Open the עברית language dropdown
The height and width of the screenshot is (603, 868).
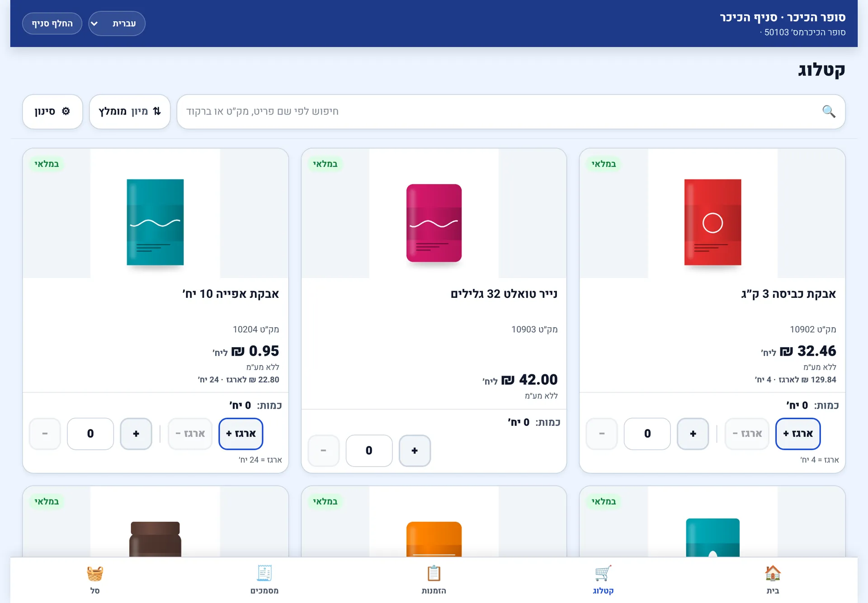(117, 24)
